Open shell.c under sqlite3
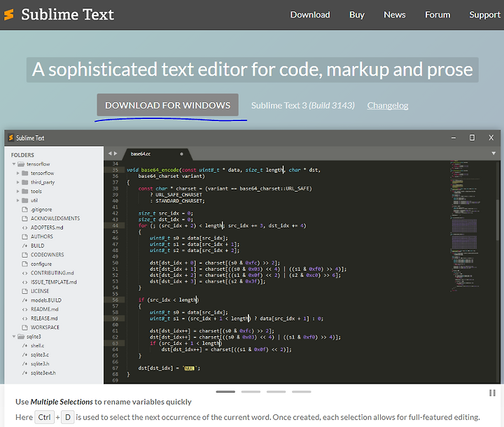The height and width of the screenshot is (427, 504). tap(37, 346)
